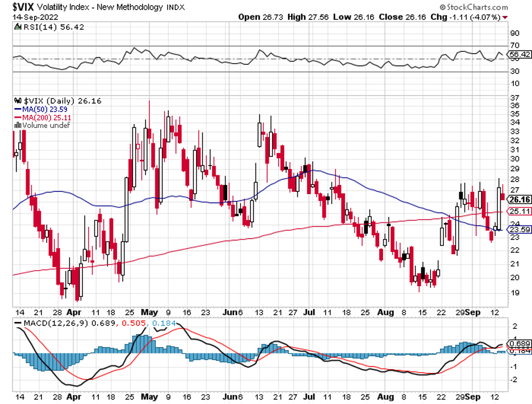Click the 26.16 last price tag
Viewport: 532px width, 404px height.
519,200
